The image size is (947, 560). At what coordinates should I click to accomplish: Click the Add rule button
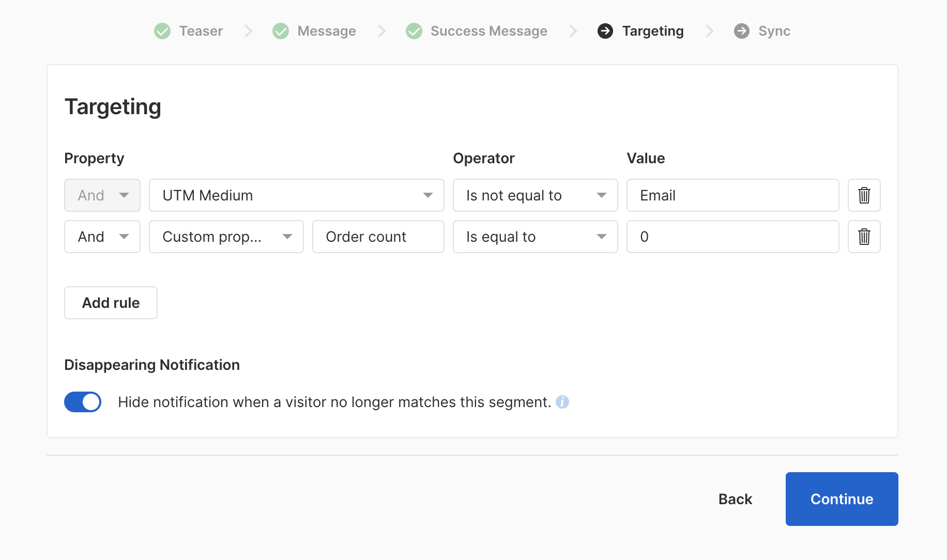coord(111,303)
